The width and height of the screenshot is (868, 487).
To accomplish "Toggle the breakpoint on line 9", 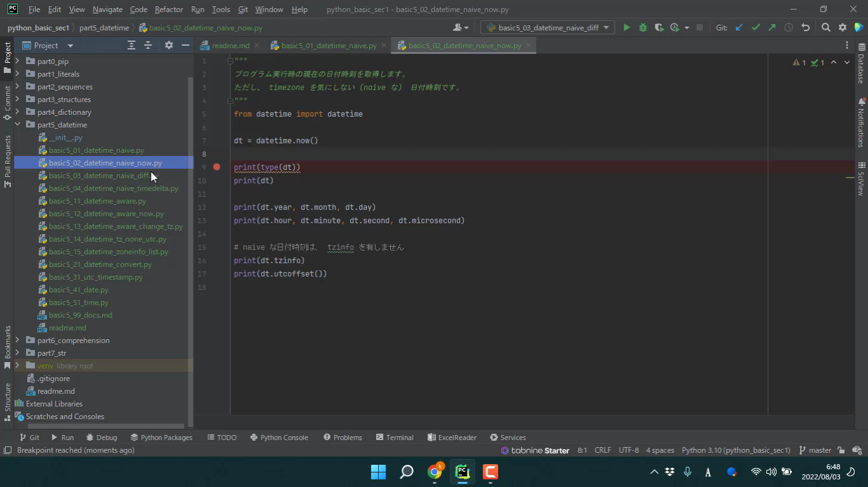I will coord(217,167).
